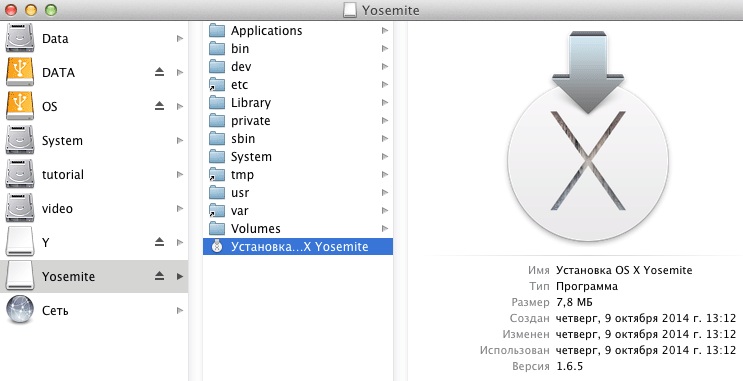
Task: Select the video volume name
Action: tap(57, 209)
